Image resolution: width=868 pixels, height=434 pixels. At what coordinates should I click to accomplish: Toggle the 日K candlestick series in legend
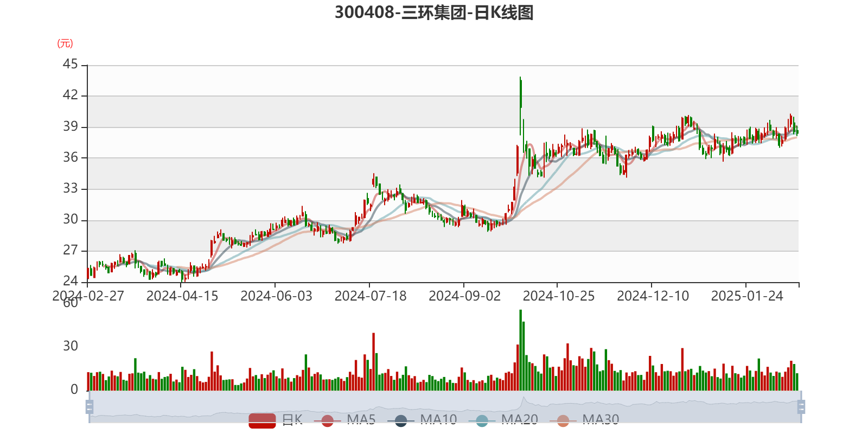click(x=276, y=420)
